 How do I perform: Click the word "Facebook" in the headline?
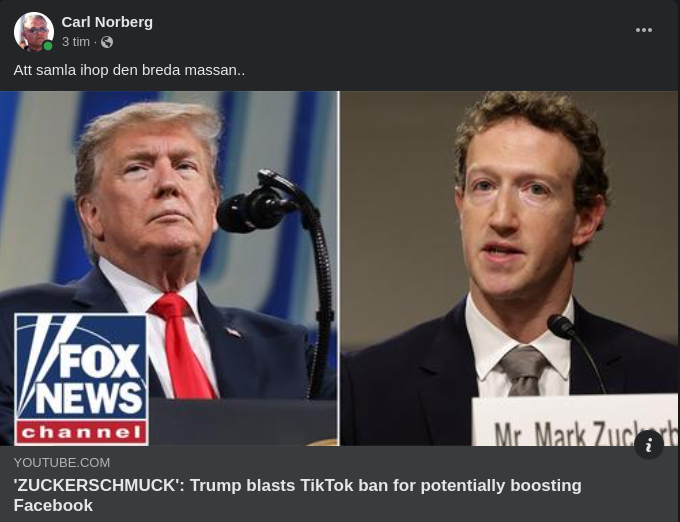[x=53, y=506]
